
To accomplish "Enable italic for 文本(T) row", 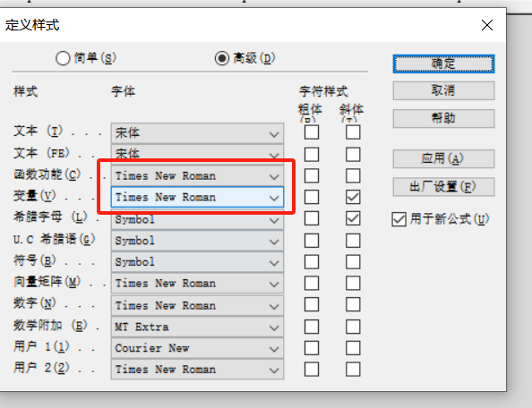I will coord(353,132).
